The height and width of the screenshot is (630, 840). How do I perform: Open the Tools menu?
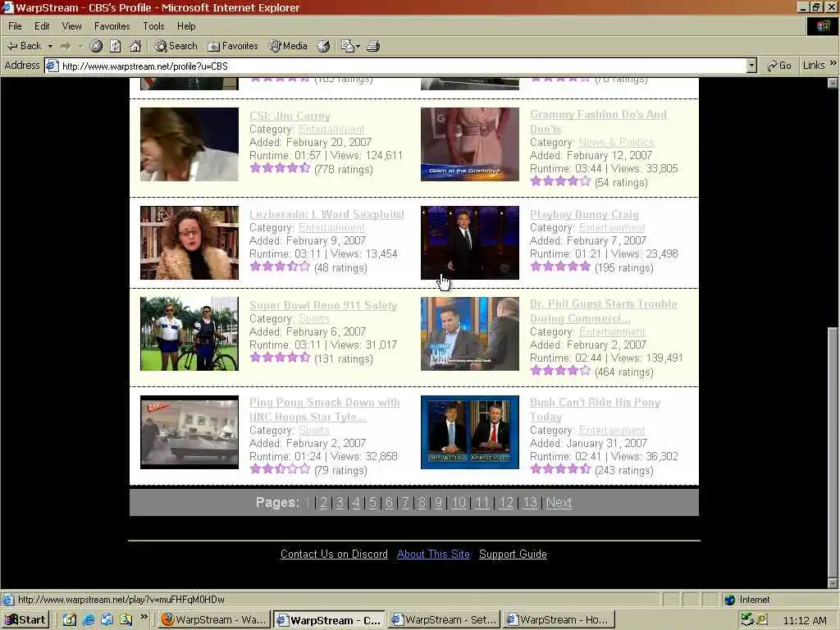point(153,25)
